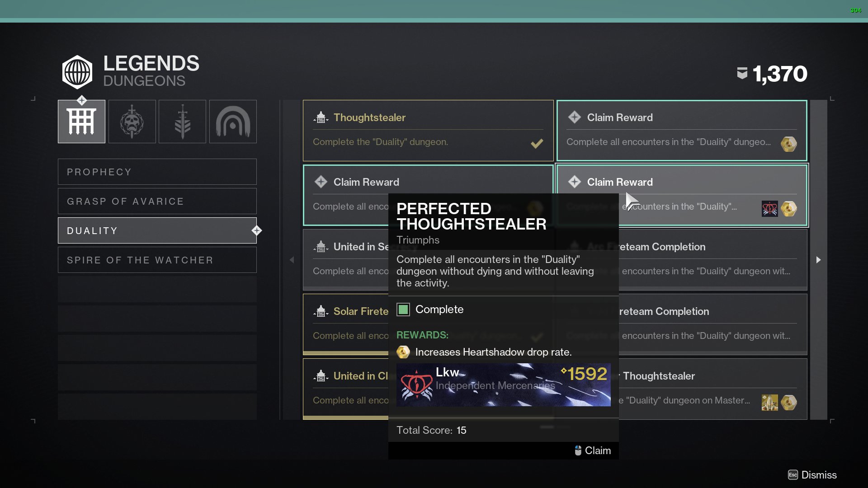Select the Prophecy dungeon entry
Viewport: 868px width, 488px height.
tap(157, 172)
